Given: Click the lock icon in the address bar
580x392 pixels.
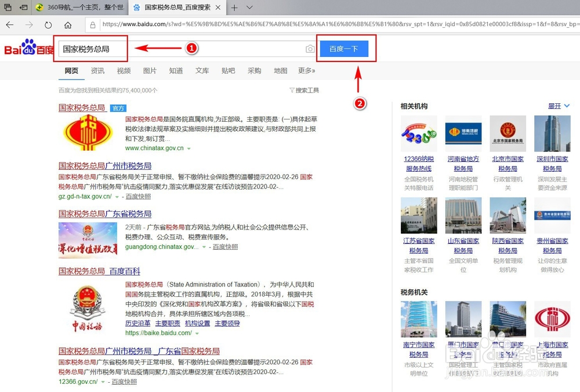Looking at the screenshot, I should [x=92, y=25].
